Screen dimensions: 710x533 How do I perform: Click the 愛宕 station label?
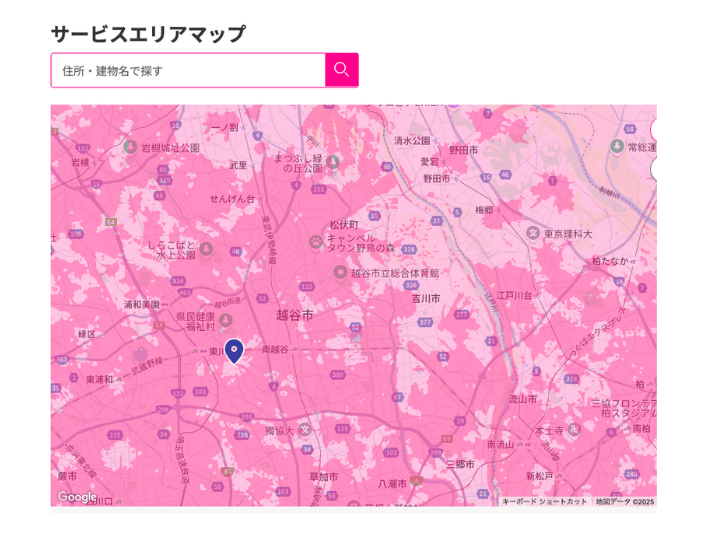pos(430,162)
